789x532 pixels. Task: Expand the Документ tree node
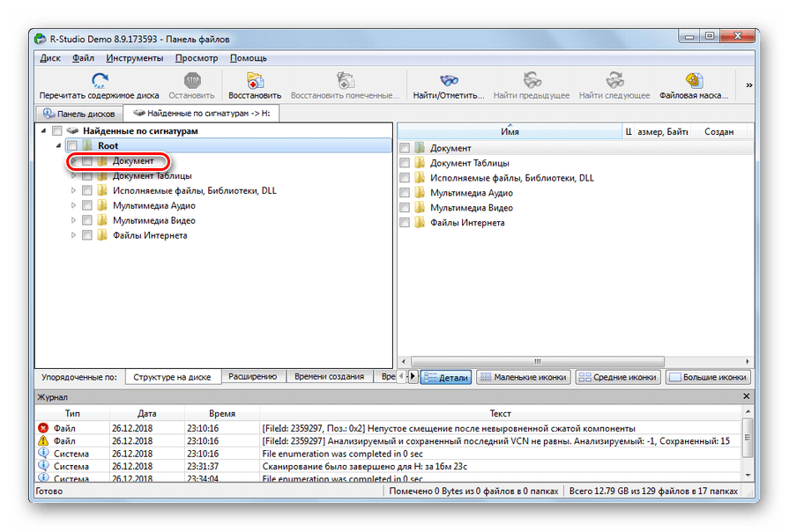(x=73, y=161)
